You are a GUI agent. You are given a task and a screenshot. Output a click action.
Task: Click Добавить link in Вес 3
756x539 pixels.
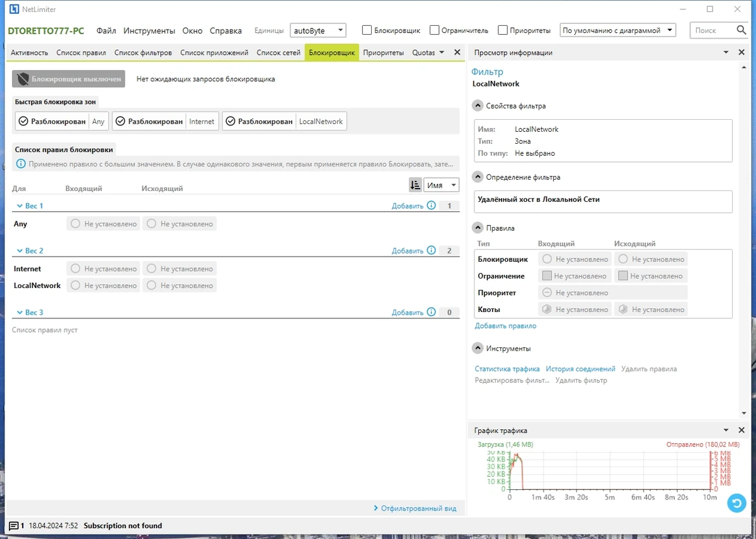pyautogui.click(x=408, y=313)
